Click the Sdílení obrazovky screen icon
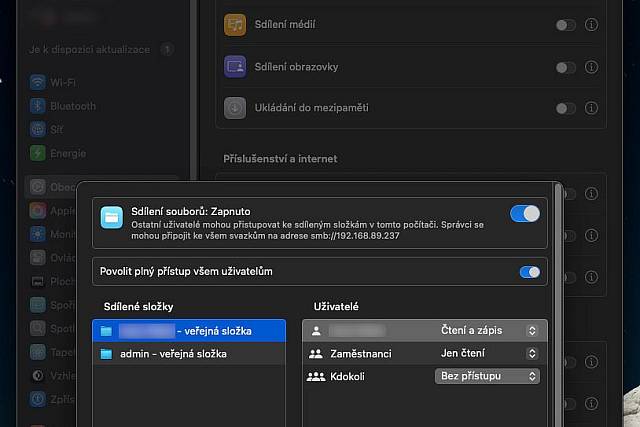Image resolution: width=640 pixels, height=427 pixels. coord(235,66)
